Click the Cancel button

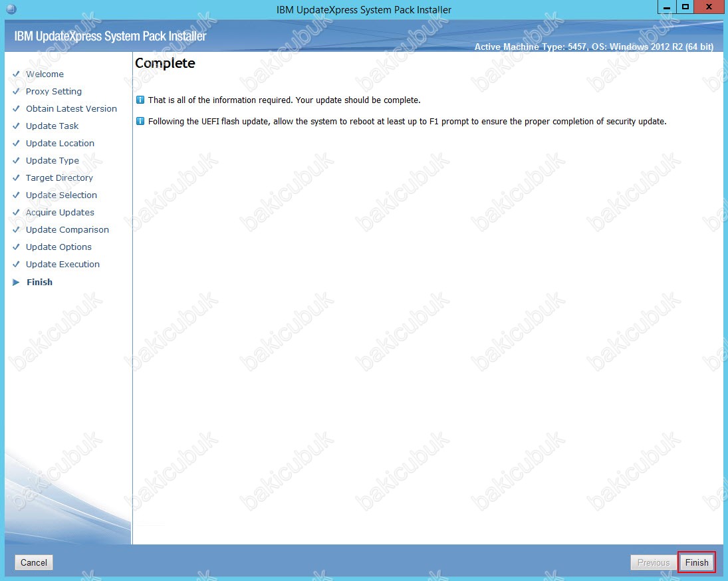tap(34, 562)
